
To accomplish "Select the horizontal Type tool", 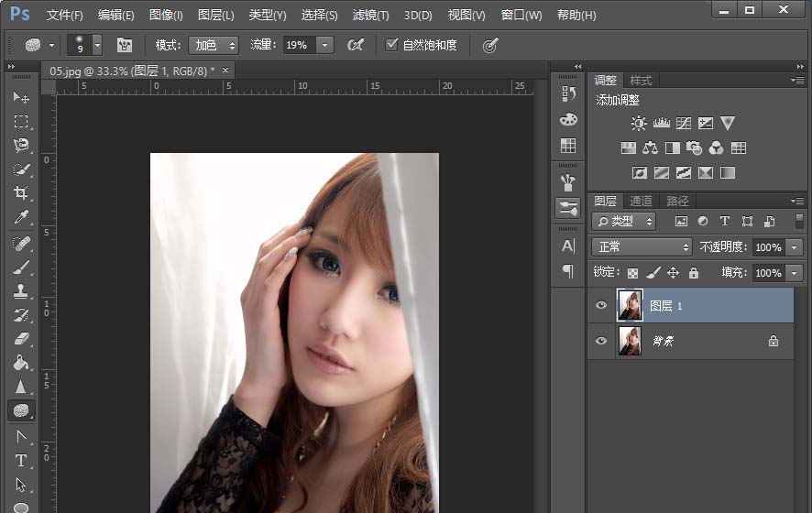I will [x=20, y=461].
